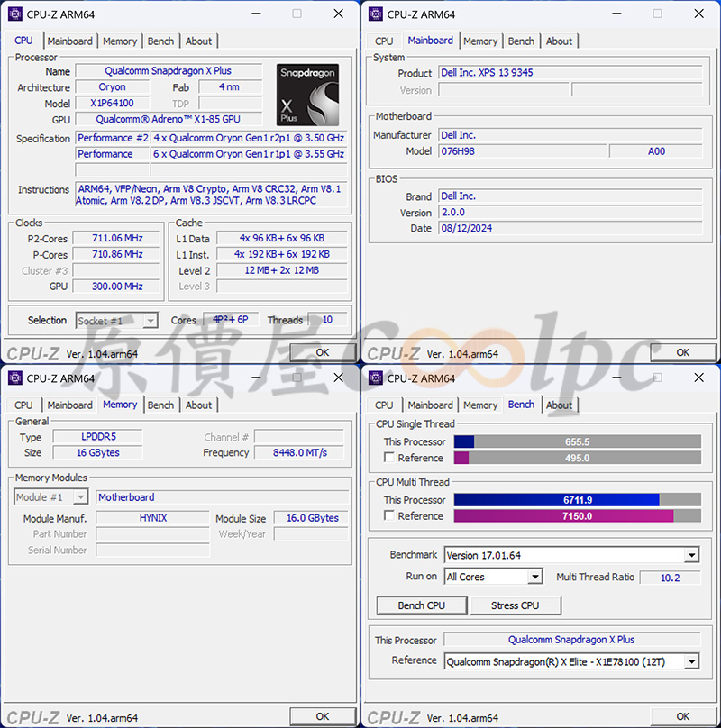The width and height of the screenshot is (721, 728).
Task: Open Mainboard tab in the Bench window
Action: point(430,405)
